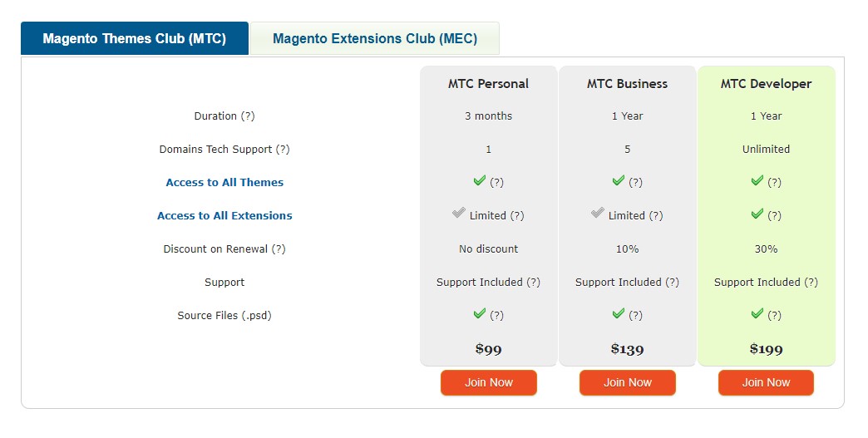Click the (?) beside Discount on Renewal
Screen dimensions: 868x438
pos(279,249)
